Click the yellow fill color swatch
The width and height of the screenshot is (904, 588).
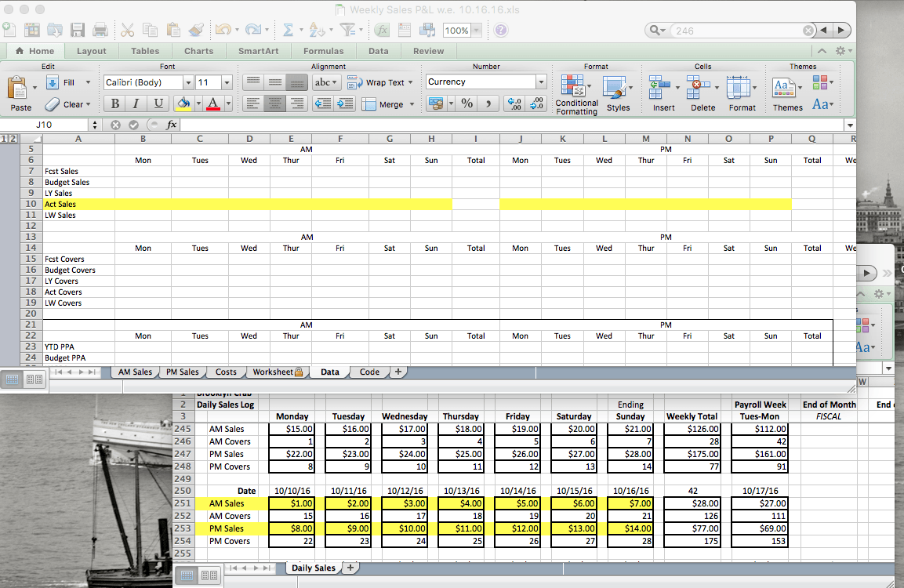point(183,103)
